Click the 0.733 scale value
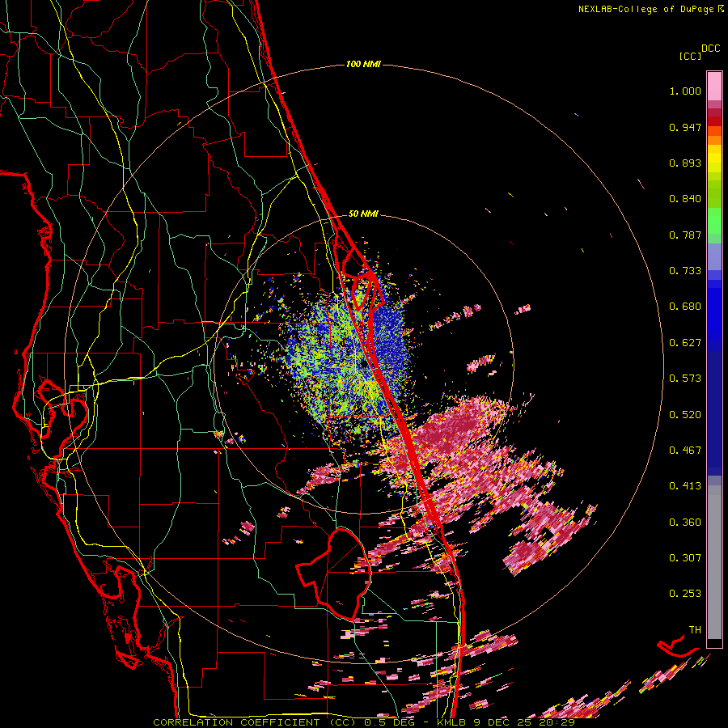The image size is (728, 728). [685, 271]
